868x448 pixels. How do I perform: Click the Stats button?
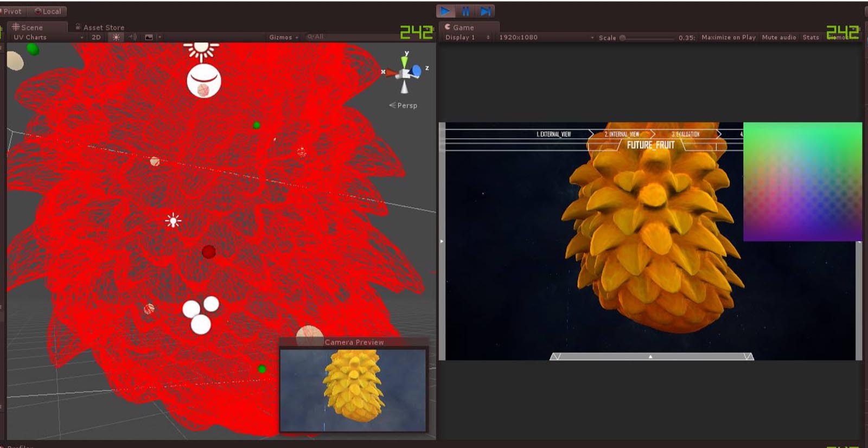pos(810,37)
